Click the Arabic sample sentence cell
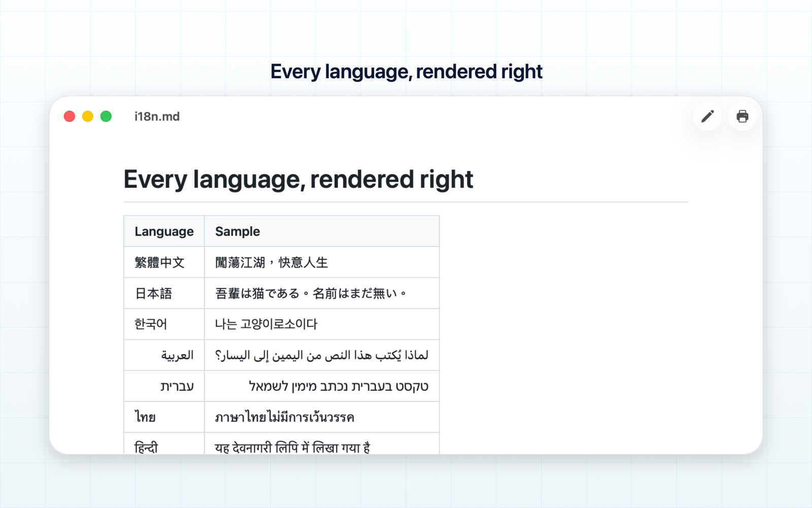The width and height of the screenshot is (812, 508). (322, 355)
